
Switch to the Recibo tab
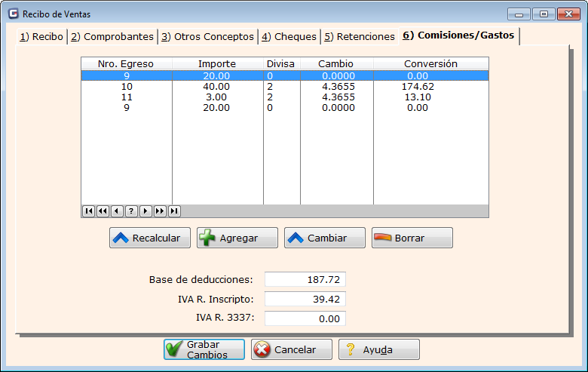(x=41, y=36)
